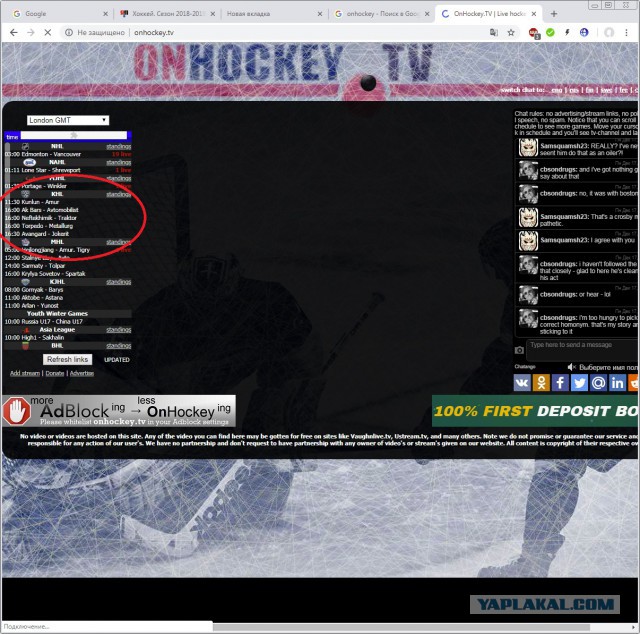This screenshot has width=640, height=634.
Task: Open the High1 - Sakhalin game
Action: 43,337
